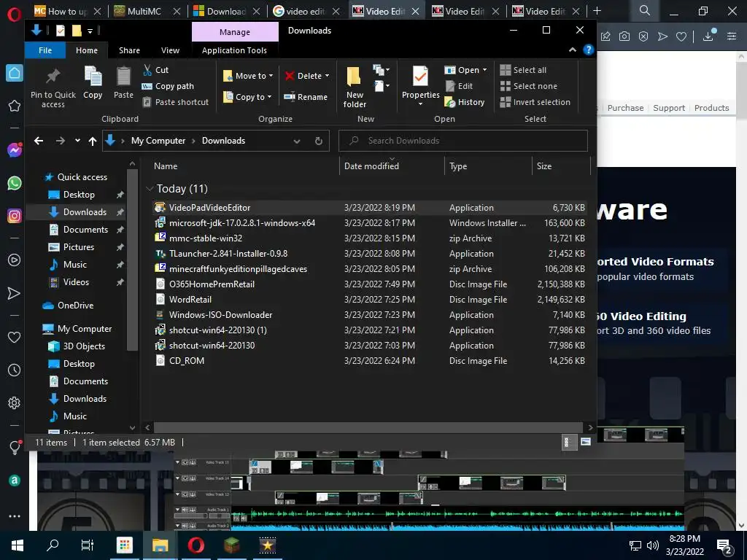747x560 pixels.
Task: Select OneDrive in navigation pane
Action: (75, 306)
